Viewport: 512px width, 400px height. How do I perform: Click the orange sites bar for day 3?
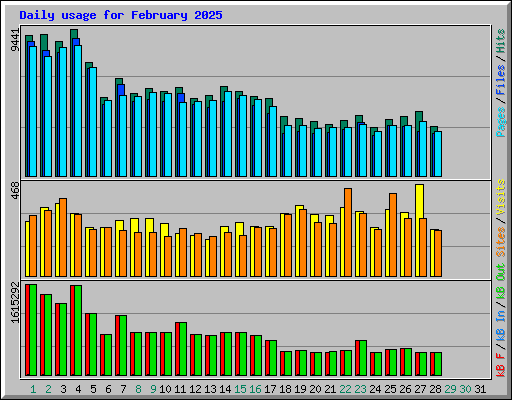pos(63,237)
